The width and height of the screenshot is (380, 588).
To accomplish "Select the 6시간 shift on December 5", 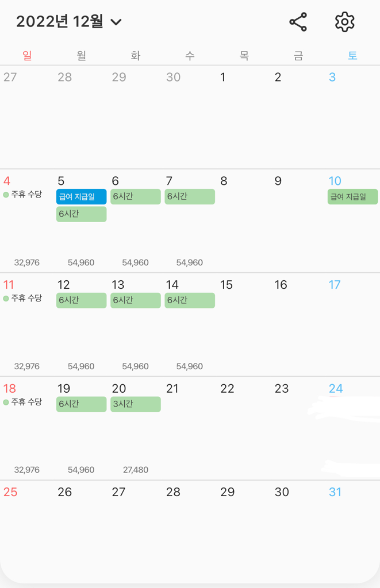I will 81,214.
